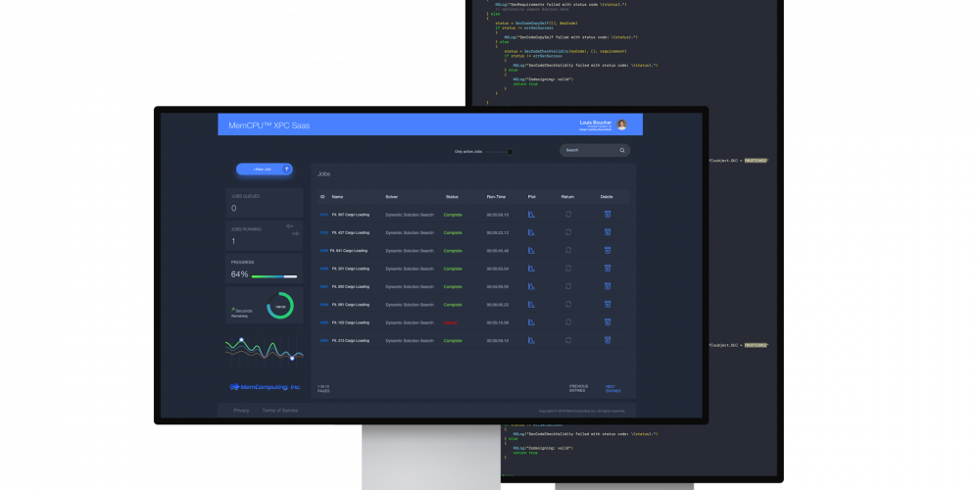Open plot for Flt. 991 Cargo Loading

pos(530,304)
